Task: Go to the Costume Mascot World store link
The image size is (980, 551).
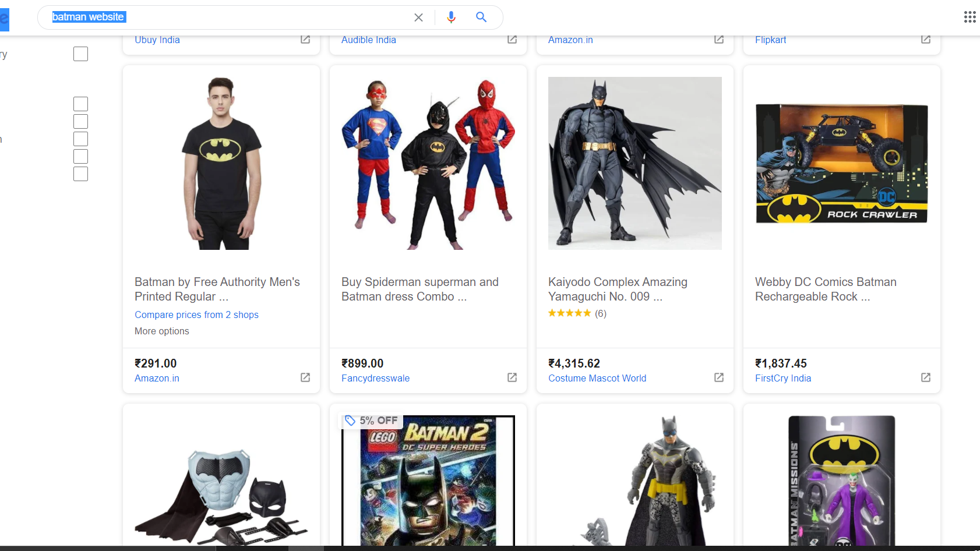Action: pos(597,378)
